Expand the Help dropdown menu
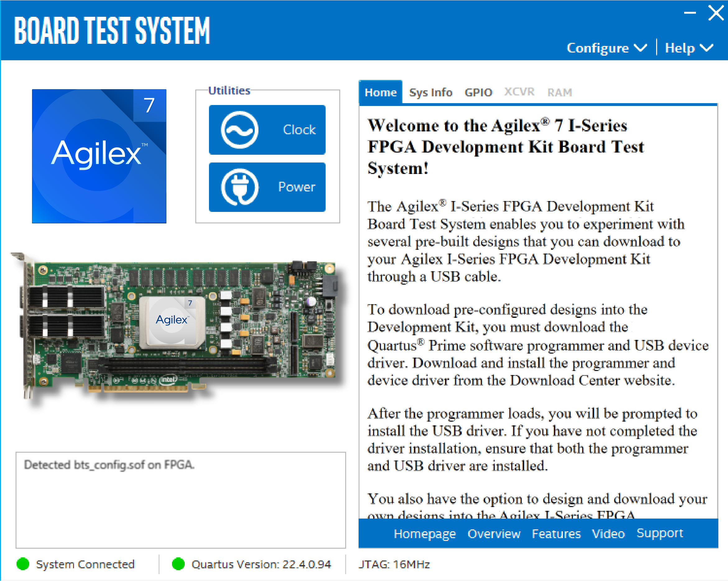The height and width of the screenshot is (581, 728). [x=680, y=48]
